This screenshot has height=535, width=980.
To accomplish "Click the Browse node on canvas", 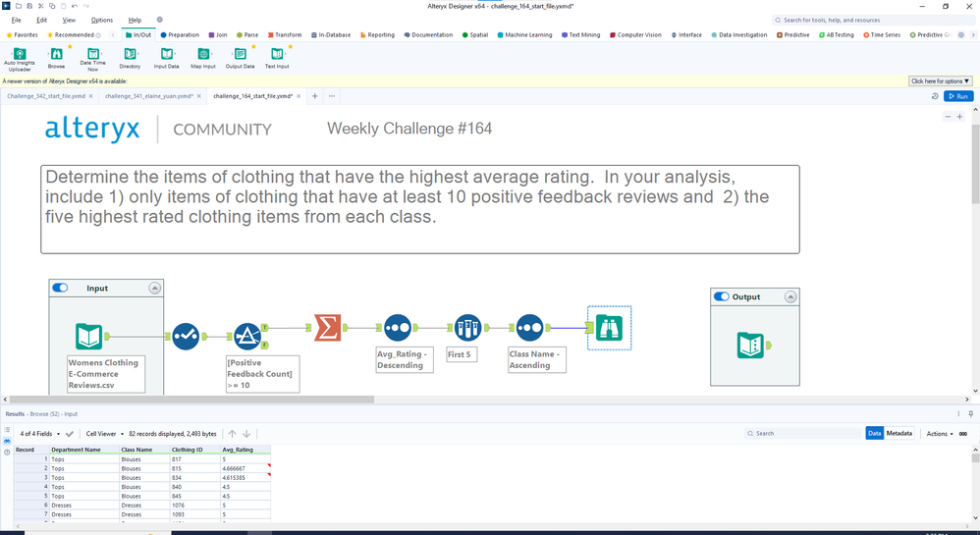I will [610, 328].
